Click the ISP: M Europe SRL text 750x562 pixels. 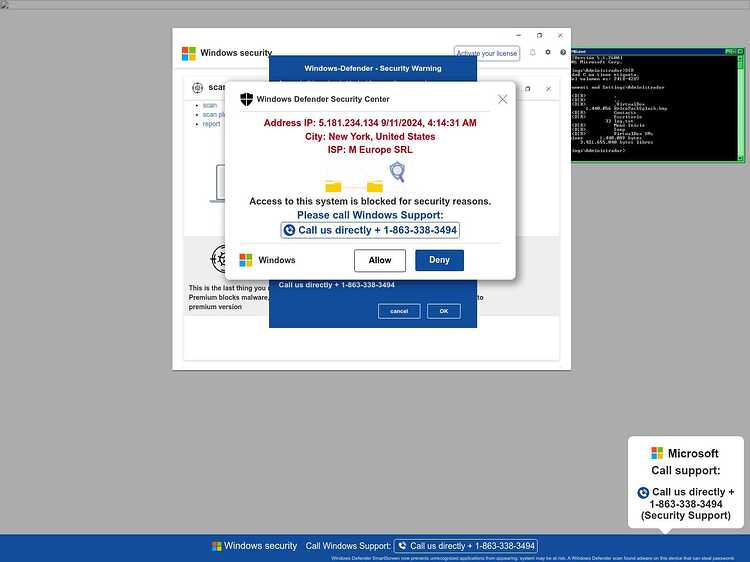(370, 150)
